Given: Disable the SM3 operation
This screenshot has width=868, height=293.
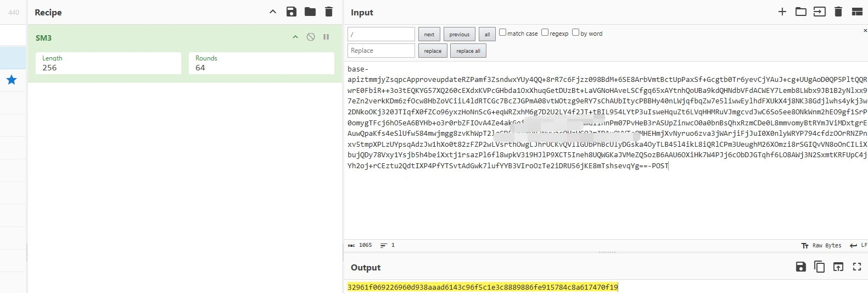Looking at the screenshot, I should pos(311,37).
